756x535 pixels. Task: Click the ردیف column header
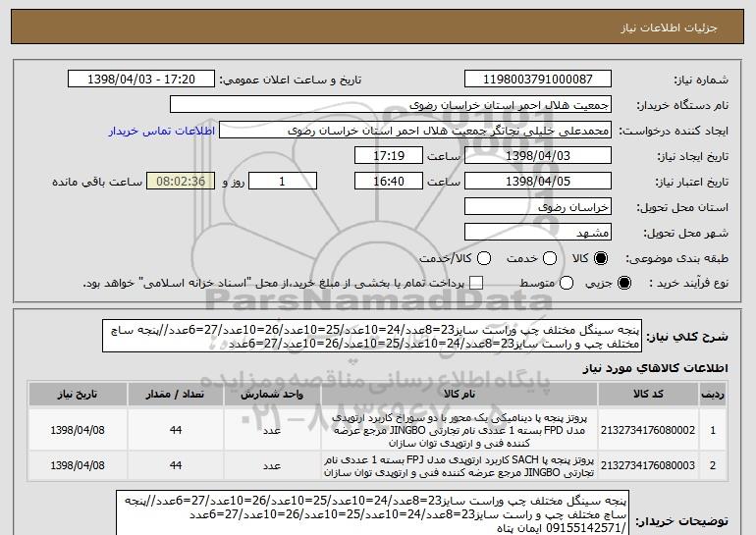point(713,395)
